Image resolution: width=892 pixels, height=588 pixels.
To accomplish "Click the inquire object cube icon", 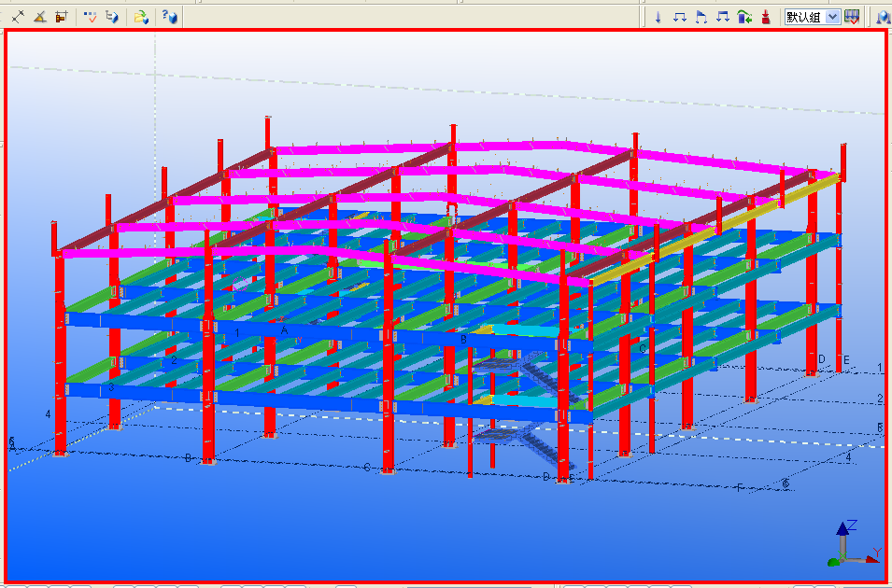I will [111, 17].
